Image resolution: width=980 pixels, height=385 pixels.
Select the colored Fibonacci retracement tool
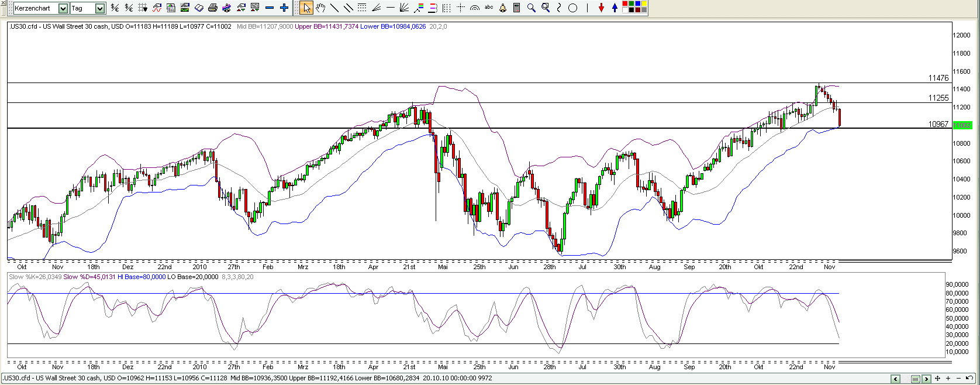[x=419, y=8]
